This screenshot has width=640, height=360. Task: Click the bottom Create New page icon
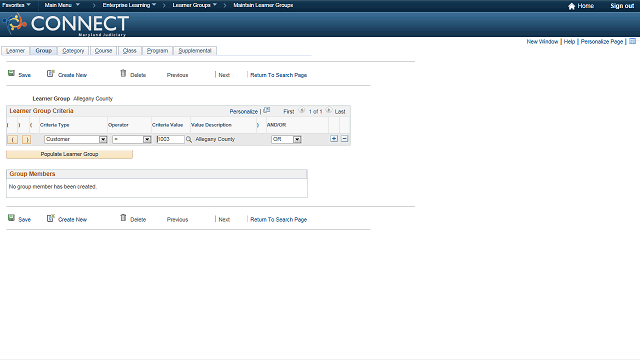(50, 218)
